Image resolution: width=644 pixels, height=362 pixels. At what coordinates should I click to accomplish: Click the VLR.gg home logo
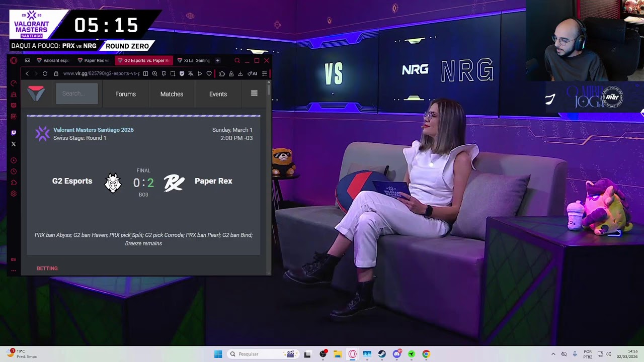[x=36, y=94]
